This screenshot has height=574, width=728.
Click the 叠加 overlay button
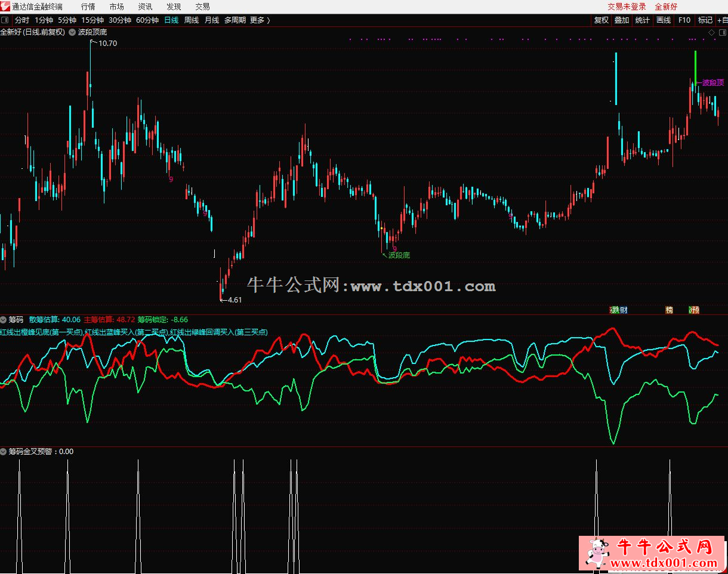pyautogui.click(x=622, y=20)
